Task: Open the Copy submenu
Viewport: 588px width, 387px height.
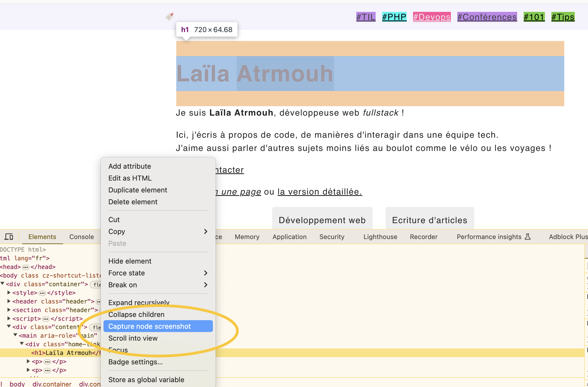Action: pos(158,231)
